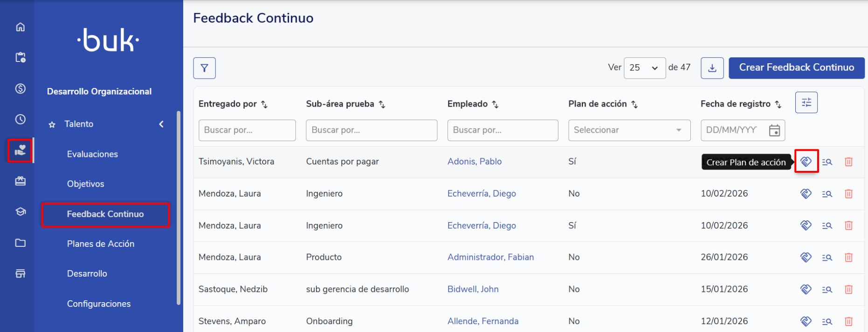Click the Sub-área prueba search field
Screen dimensions: 868x332
coord(371,130)
